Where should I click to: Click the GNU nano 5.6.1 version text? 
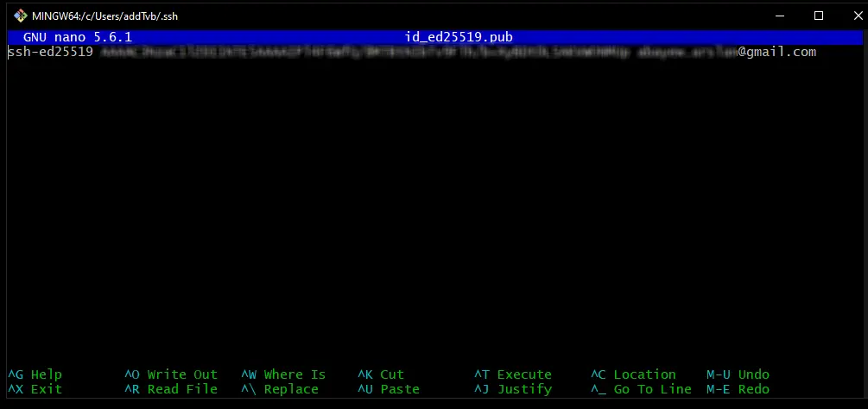[78, 37]
